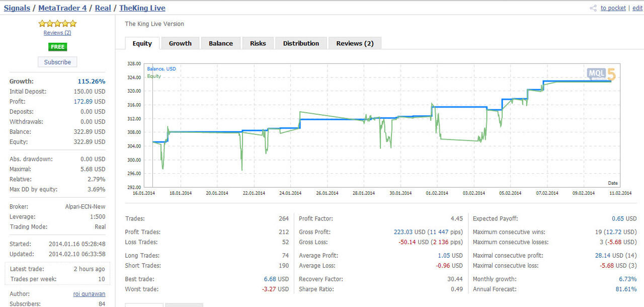The height and width of the screenshot is (307, 644).
Task: Click Maximal consecutive profit value 28.14 USD (14)
Action: (616, 256)
